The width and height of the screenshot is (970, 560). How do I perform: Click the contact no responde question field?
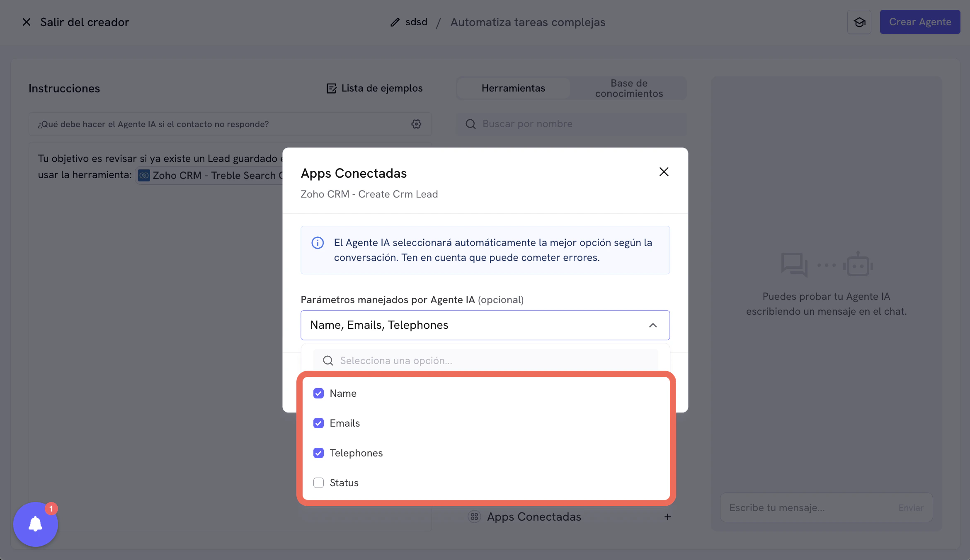tap(230, 124)
